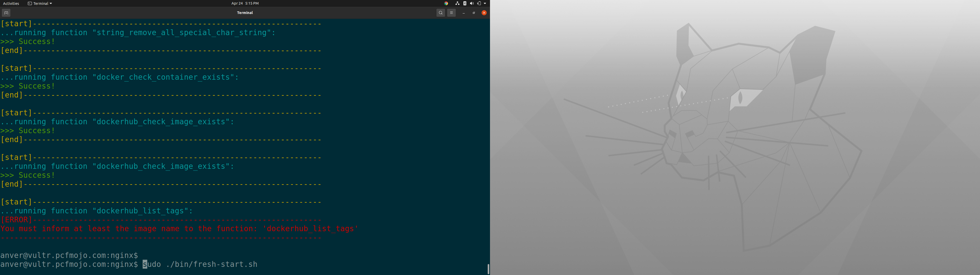Mute audio via the speaker icon

pyautogui.click(x=472, y=3)
